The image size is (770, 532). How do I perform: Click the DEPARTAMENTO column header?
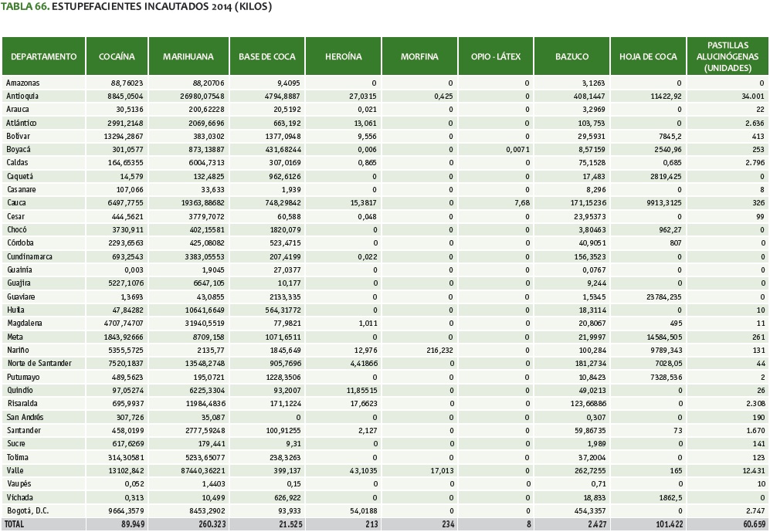[x=43, y=56]
